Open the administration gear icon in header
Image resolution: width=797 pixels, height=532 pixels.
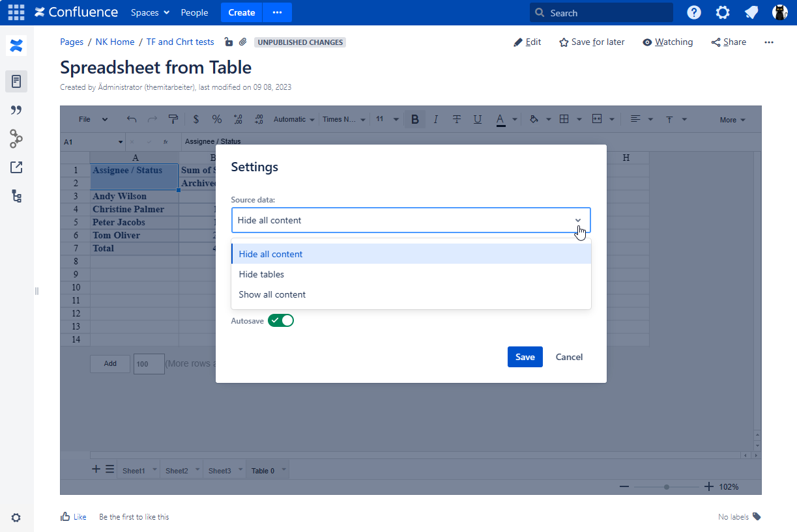pos(723,12)
